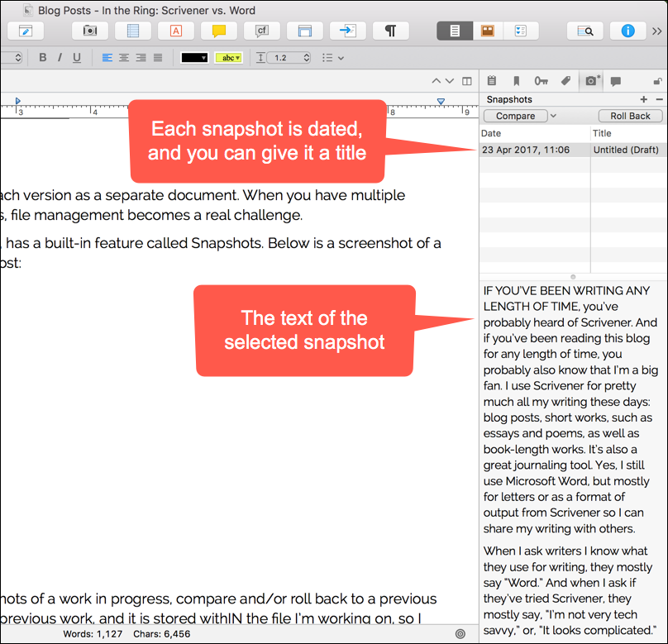Click the lined page layout toolbar icon
668x644 pixels.
133,31
